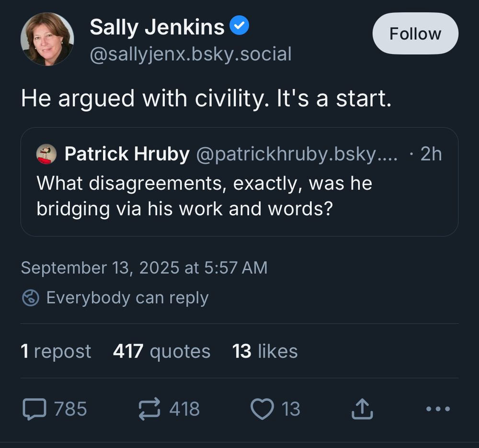Image resolution: width=479 pixels, height=448 pixels.
Task: Open the 417 quotes list
Action: coord(161,351)
